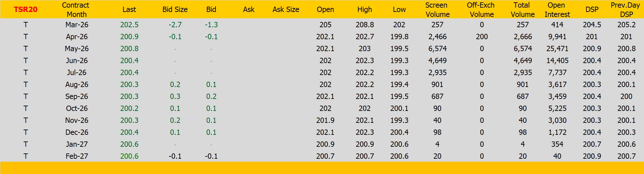The image size is (644, 174).
Task: Select the Contract Month column header
Action: [x=76, y=10]
